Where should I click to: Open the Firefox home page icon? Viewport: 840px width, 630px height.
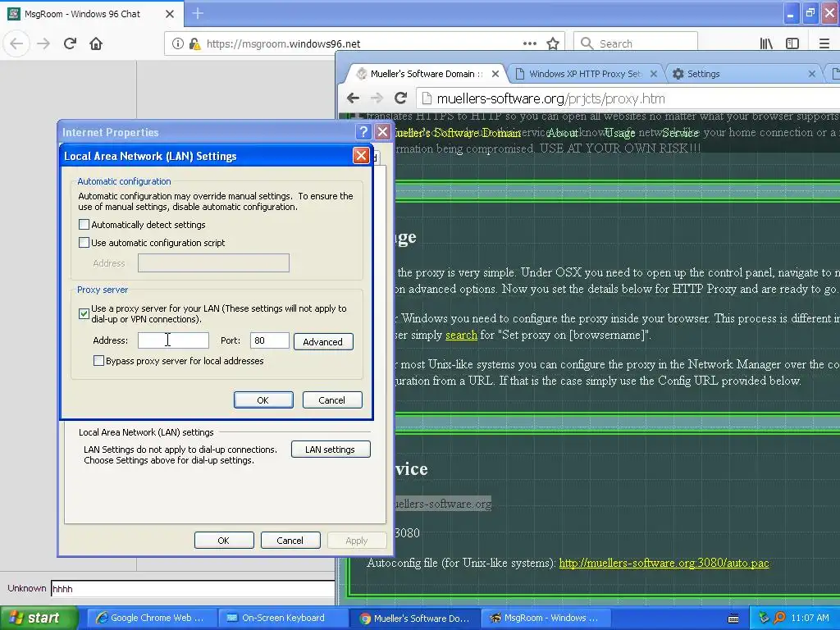pos(96,43)
